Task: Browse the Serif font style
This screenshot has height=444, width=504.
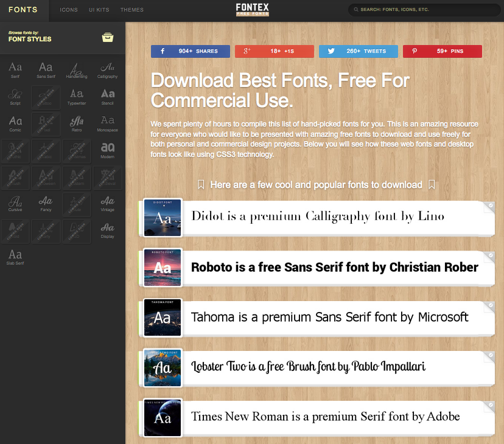Action: click(15, 71)
